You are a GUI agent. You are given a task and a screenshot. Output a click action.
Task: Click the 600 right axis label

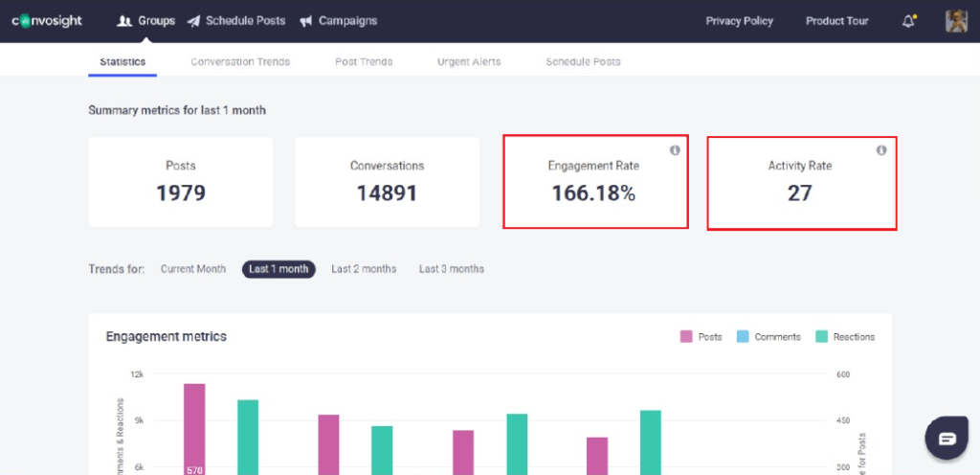[x=842, y=374]
